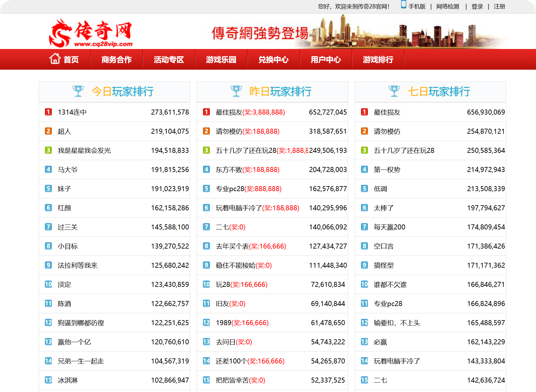Click rank 6 badge beside 红颜
The image size is (536, 392).
click(x=48, y=208)
